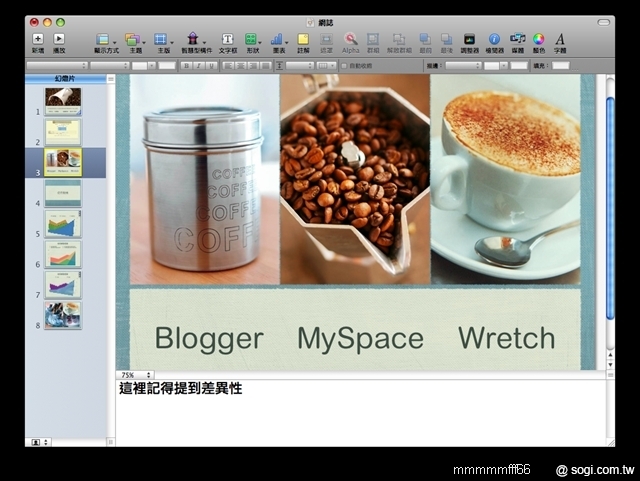The height and width of the screenshot is (481, 640).
Task: Open the View (顯示方式) dropdown
Action: coord(105,40)
